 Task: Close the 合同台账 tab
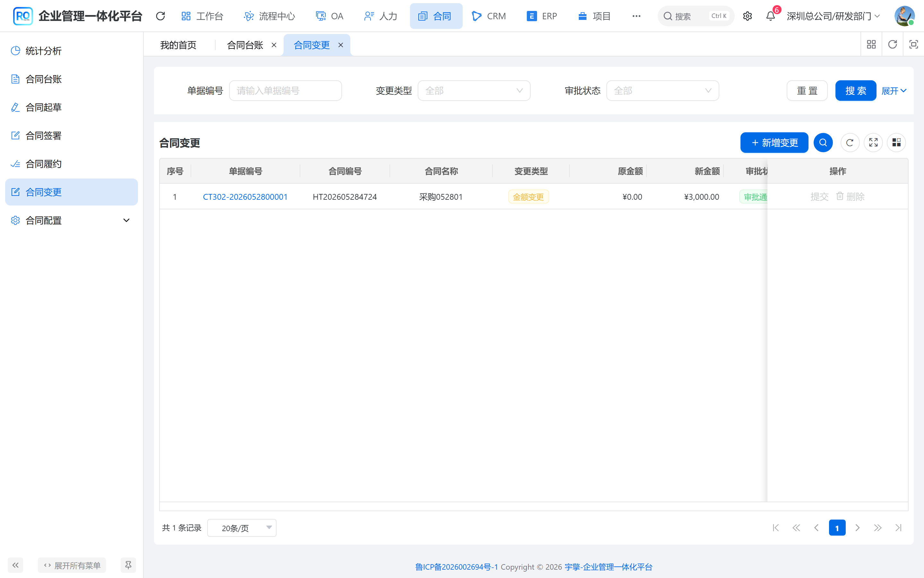tap(274, 45)
